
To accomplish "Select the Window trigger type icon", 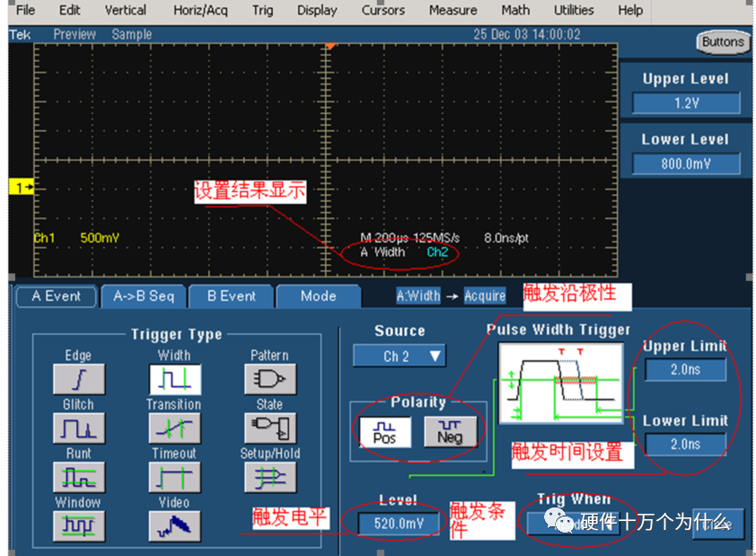I will tap(78, 525).
